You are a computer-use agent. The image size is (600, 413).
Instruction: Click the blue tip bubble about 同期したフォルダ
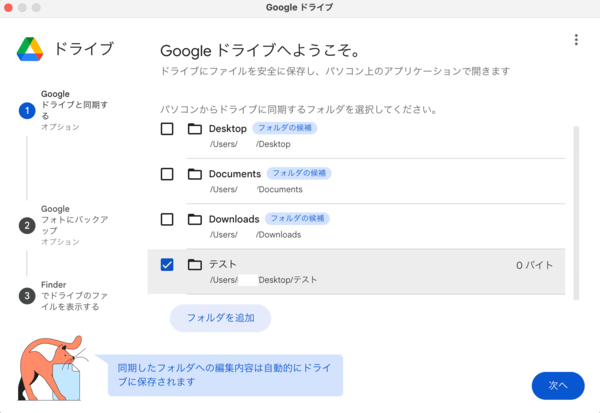coord(225,375)
